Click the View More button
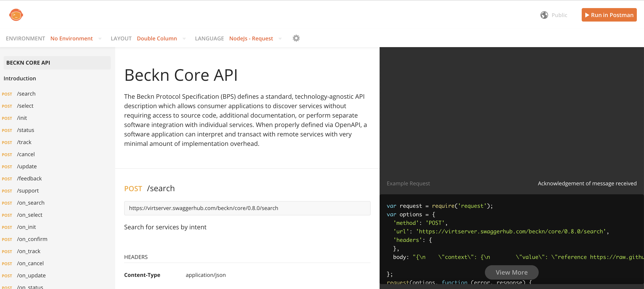 click(512, 272)
